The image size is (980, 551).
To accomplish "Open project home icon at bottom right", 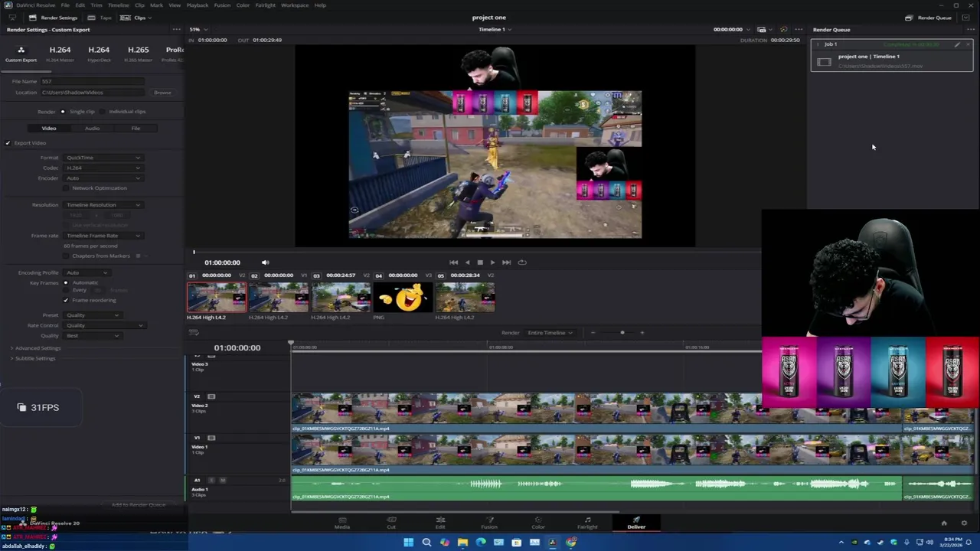I will [x=944, y=523].
